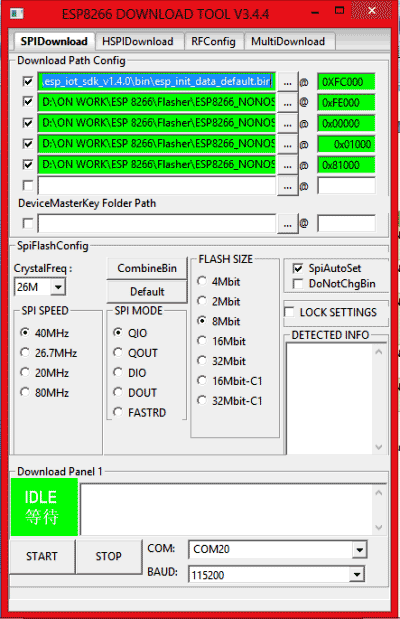Viewport: 400px width, 619px height.
Task: Close the ESP8266 Download Tool window
Action: [x=372, y=11]
